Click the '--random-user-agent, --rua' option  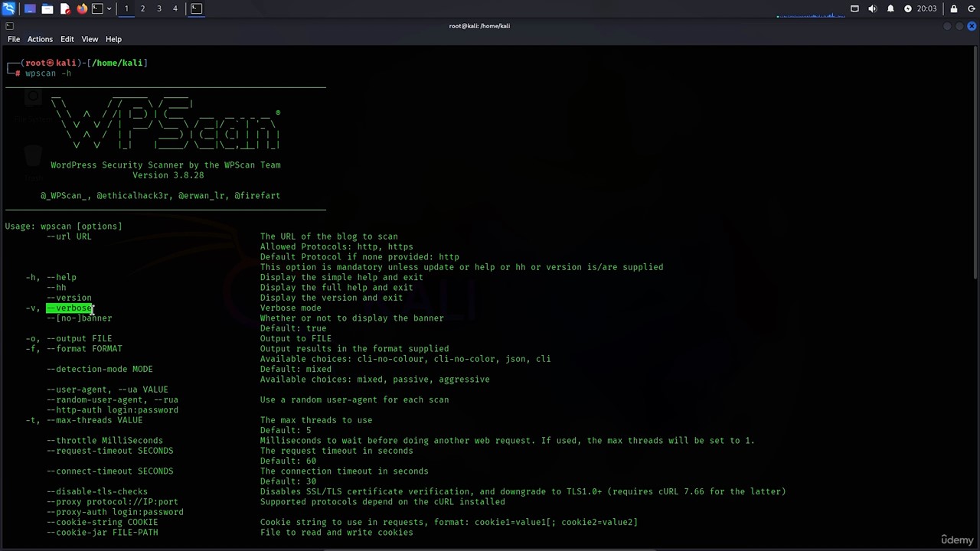point(112,400)
